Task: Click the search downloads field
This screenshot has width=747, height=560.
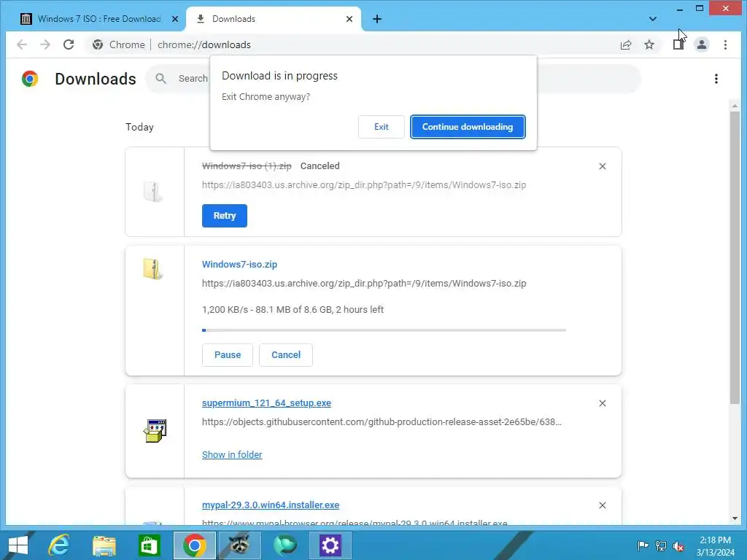Action: (393, 79)
